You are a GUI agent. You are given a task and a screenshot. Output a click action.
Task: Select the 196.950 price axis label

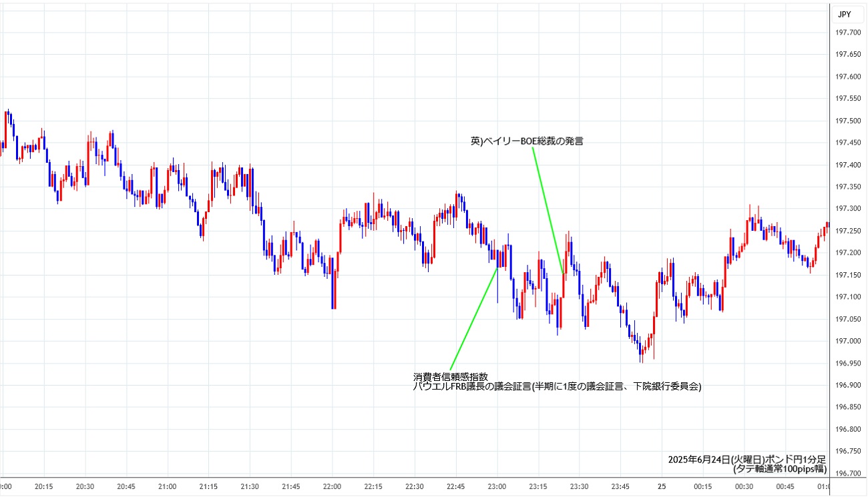point(848,363)
